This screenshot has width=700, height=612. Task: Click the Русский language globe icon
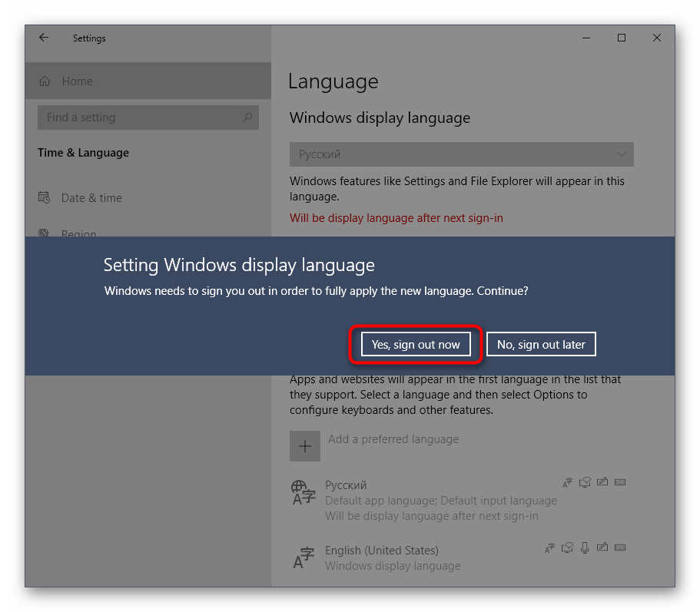point(303,493)
